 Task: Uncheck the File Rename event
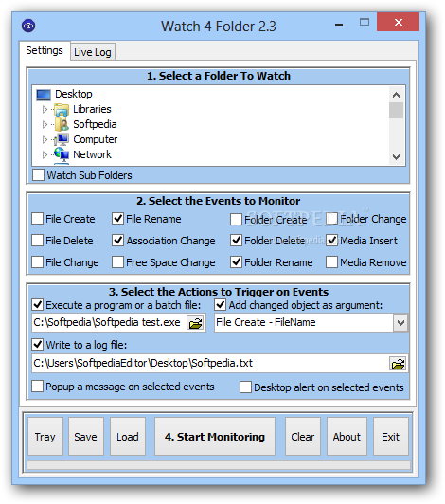pos(118,219)
